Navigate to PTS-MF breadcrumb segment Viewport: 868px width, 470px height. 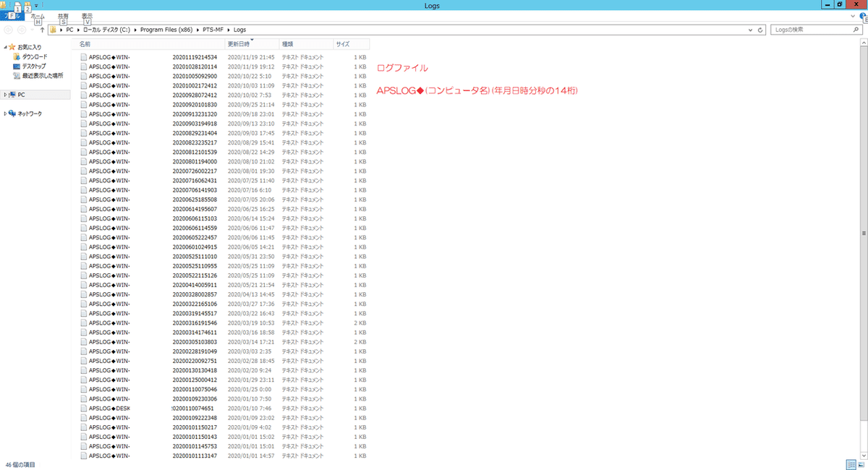(212, 30)
